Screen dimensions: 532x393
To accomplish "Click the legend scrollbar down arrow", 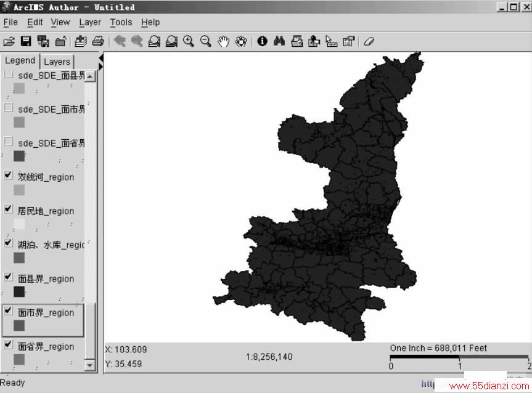I will point(89,365).
